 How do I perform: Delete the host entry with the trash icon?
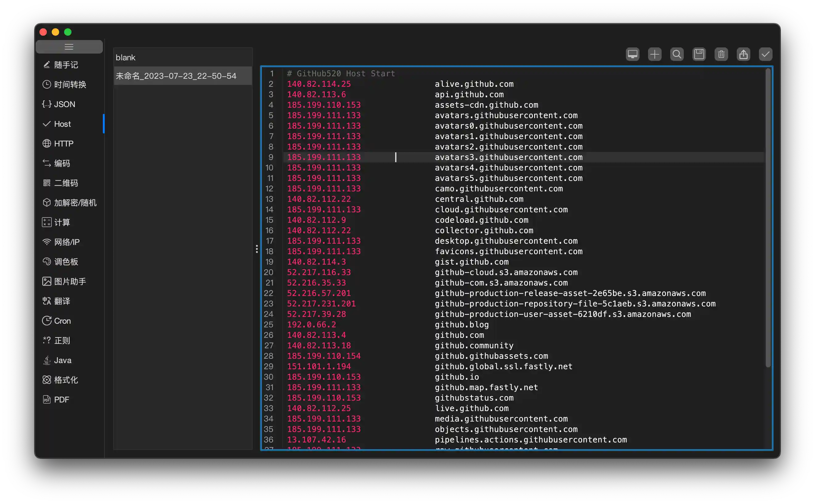click(721, 54)
